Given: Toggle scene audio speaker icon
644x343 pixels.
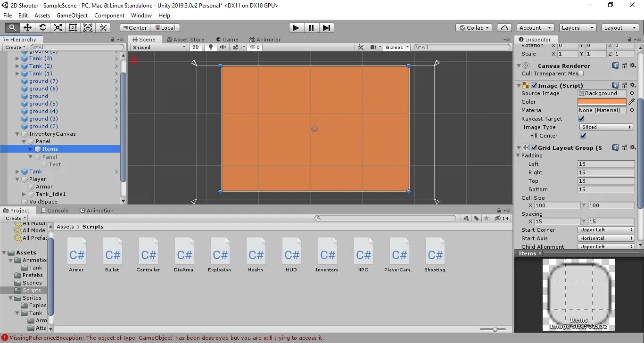Looking at the screenshot, I should pyautogui.click(x=223, y=47).
